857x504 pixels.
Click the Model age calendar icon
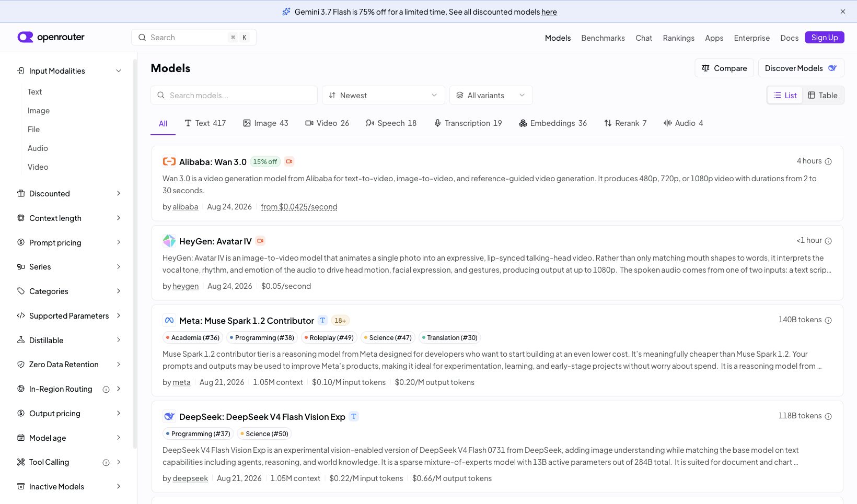pos(21,438)
